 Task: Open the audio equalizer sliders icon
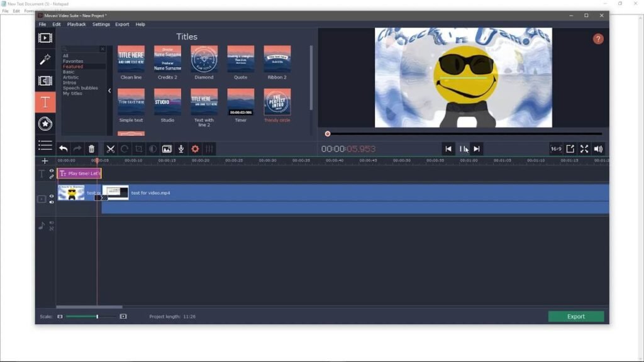[x=209, y=149]
